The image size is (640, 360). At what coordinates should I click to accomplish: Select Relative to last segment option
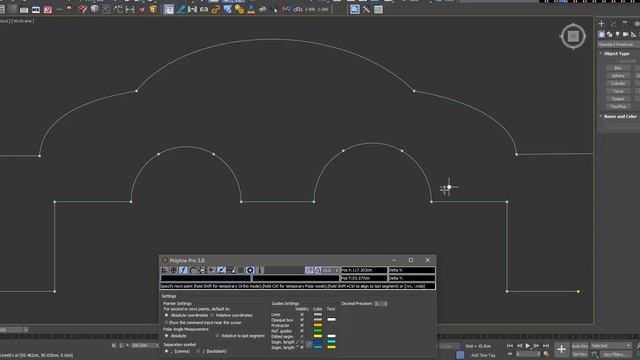(218, 336)
